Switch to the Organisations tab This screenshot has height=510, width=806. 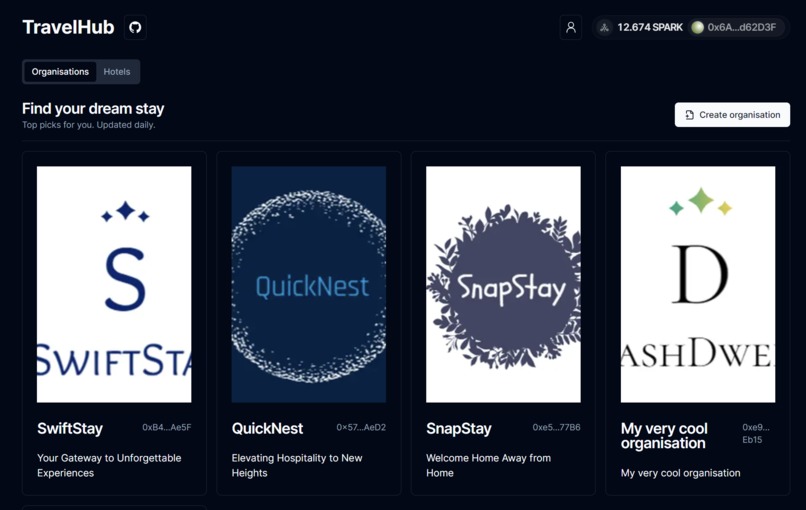(60, 71)
